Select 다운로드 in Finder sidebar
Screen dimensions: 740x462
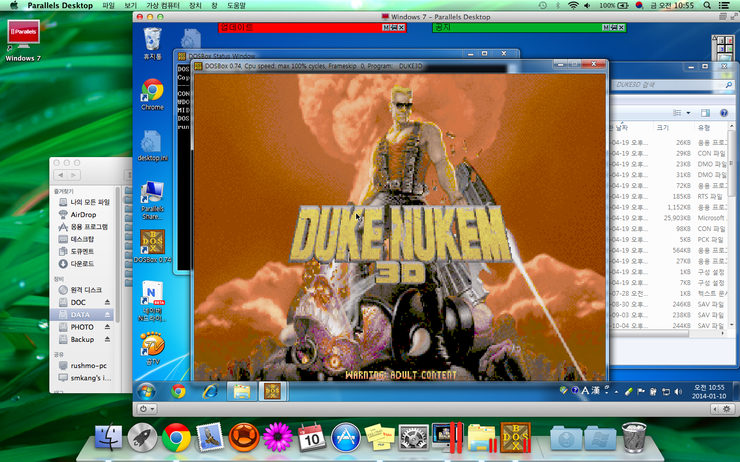click(83, 263)
